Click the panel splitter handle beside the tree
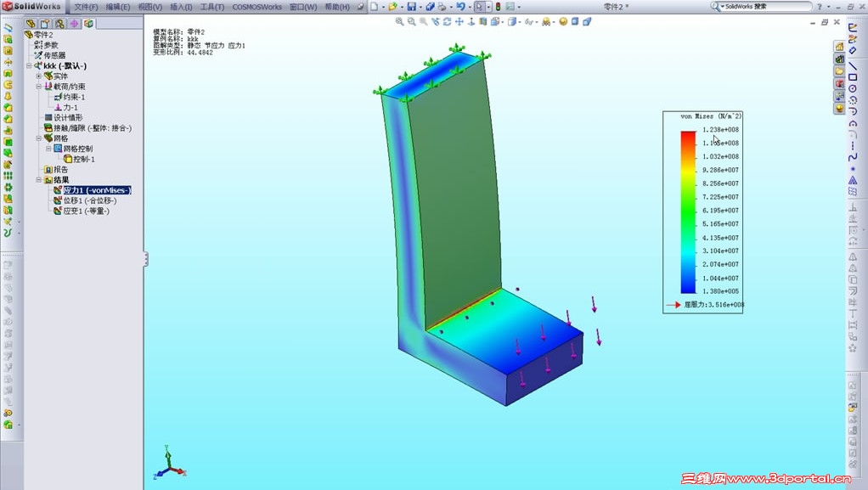 (x=145, y=258)
